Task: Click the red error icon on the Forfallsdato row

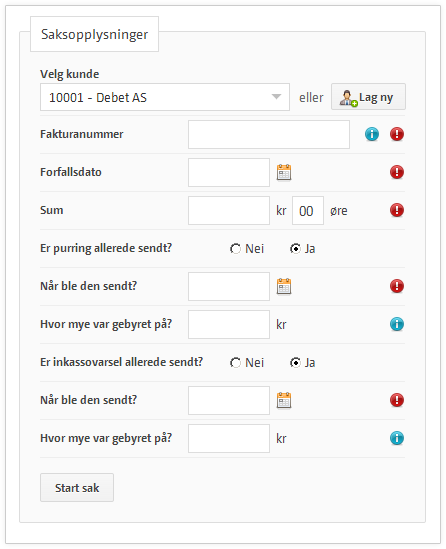Action: 397,172
